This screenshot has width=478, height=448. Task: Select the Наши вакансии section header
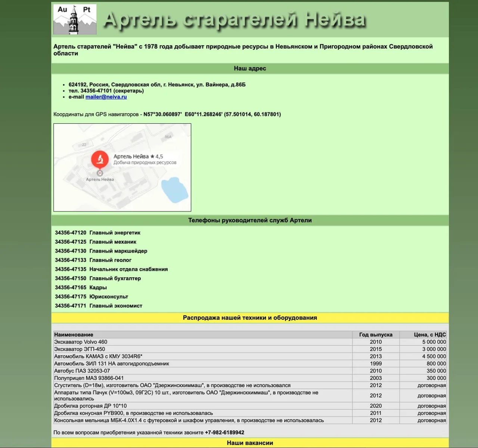tap(250, 443)
